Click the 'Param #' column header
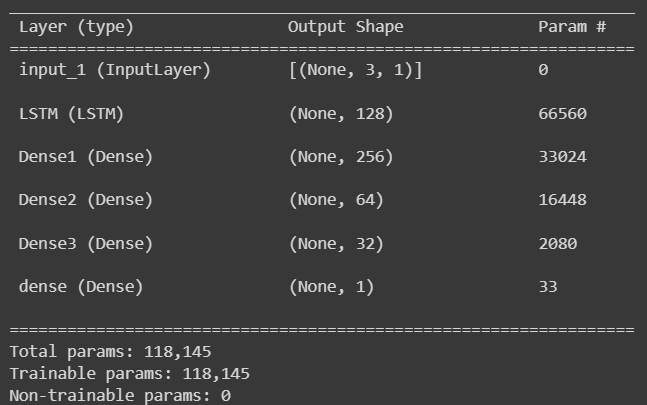647x405 pixels. tap(572, 27)
